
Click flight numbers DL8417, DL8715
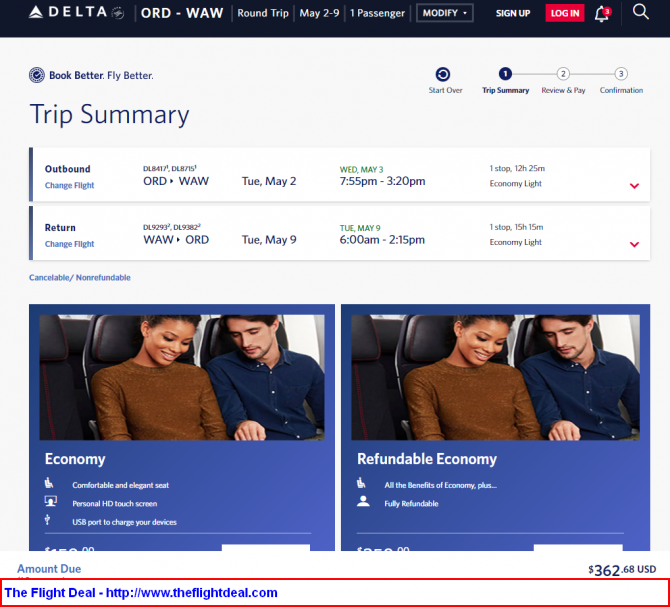pyautogui.click(x=170, y=168)
